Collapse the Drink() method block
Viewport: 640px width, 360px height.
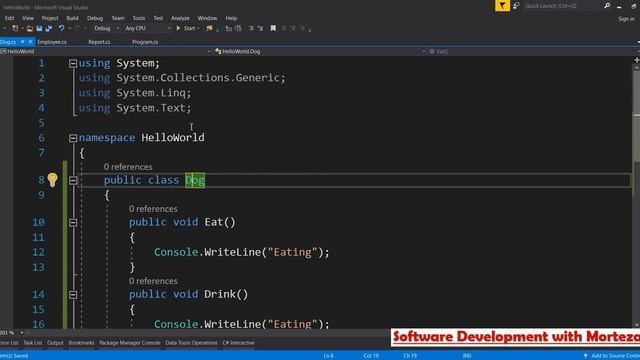(x=73, y=295)
